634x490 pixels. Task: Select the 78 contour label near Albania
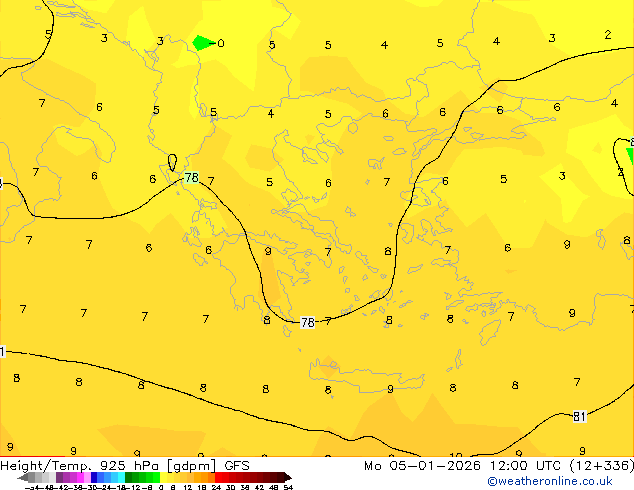pos(191,178)
